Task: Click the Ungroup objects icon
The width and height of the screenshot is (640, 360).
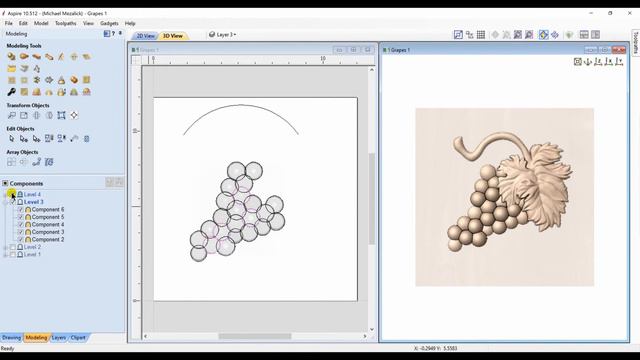Action: tap(61, 139)
